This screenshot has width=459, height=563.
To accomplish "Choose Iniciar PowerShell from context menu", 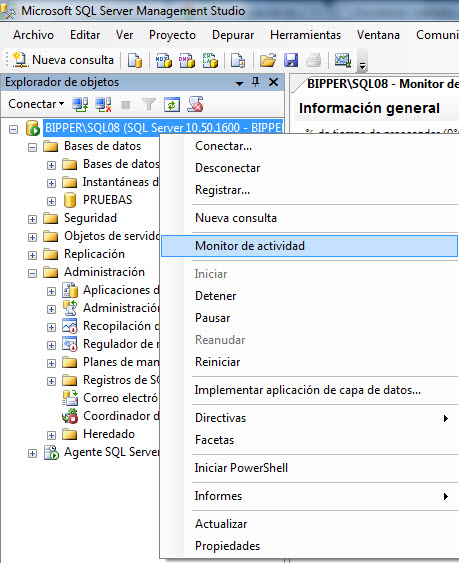I will [x=309, y=468].
